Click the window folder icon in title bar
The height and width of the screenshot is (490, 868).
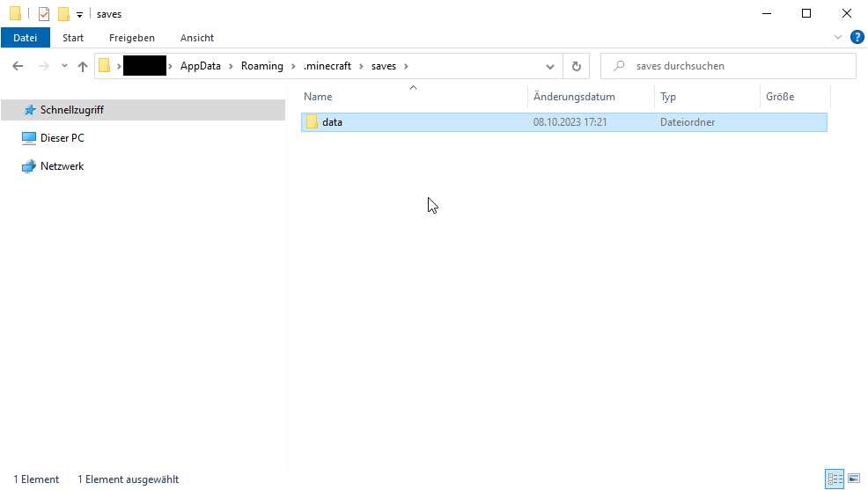[x=16, y=14]
